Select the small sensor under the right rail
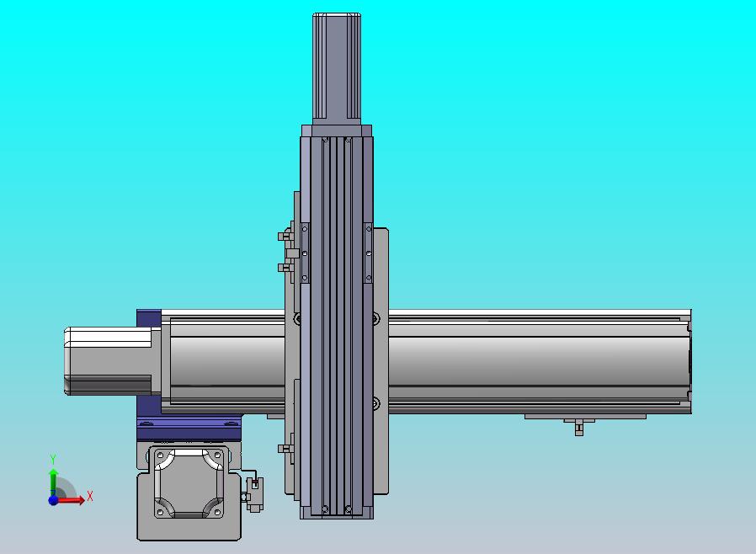The image size is (756, 554). [x=579, y=427]
